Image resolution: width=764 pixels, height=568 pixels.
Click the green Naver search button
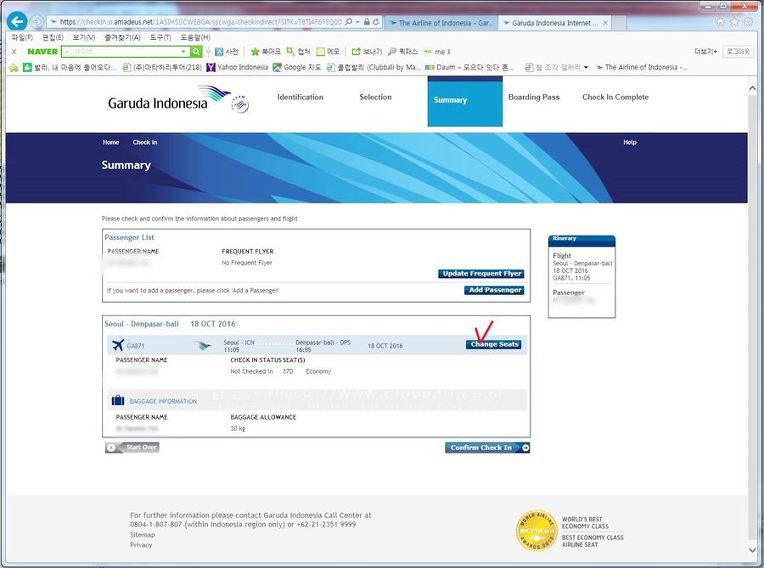point(196,51)
